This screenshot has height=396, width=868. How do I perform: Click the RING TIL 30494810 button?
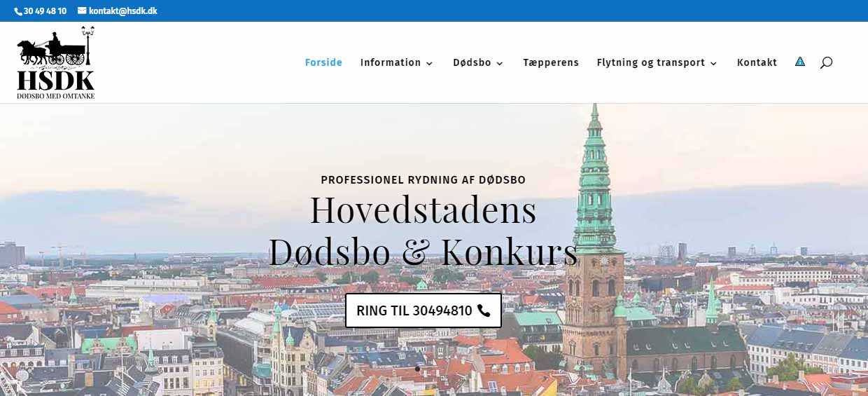coord(423,310)
